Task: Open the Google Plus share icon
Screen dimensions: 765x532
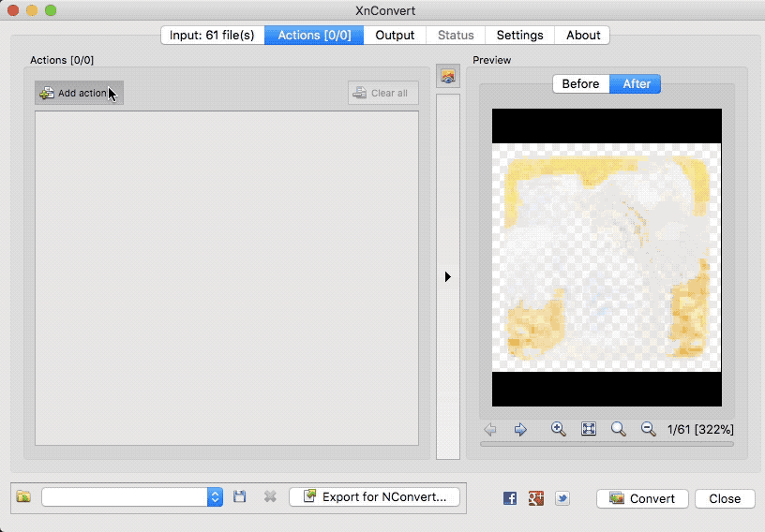Action: 536,498
